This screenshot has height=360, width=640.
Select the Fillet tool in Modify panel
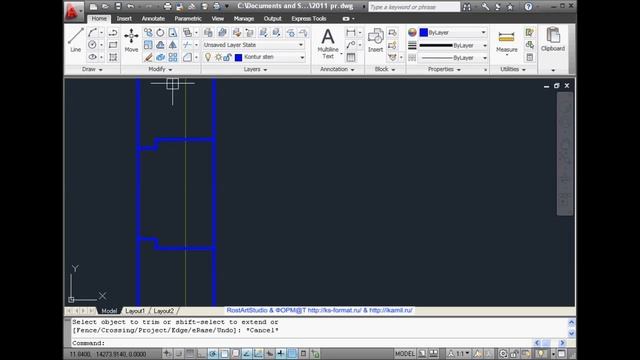pos(187,57)
